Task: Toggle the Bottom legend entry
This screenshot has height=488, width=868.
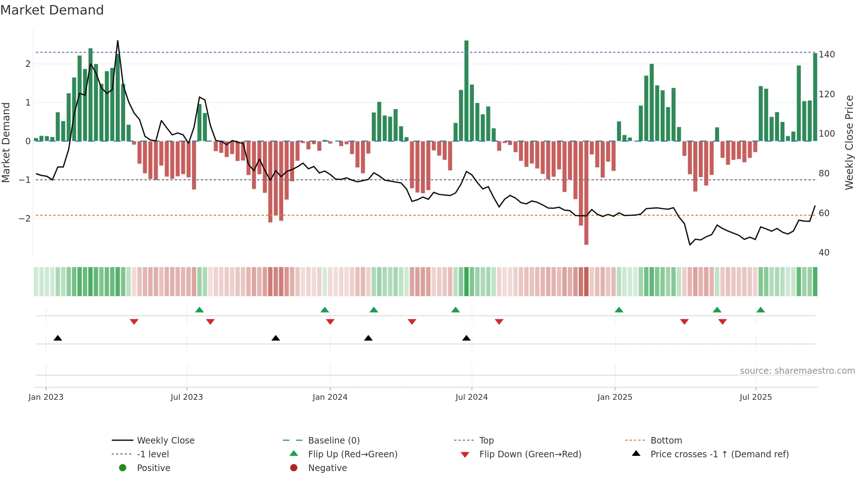Action: pyautogui.click(x=654, y=440)
